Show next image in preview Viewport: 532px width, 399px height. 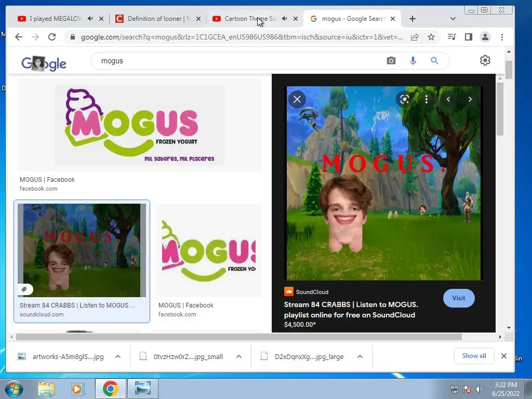pos(470,99)
